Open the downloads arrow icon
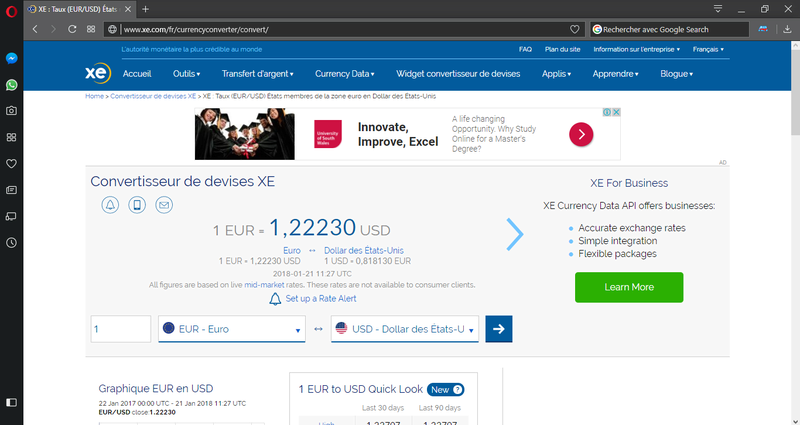This screenshot has height=425, width=800. 787,29
